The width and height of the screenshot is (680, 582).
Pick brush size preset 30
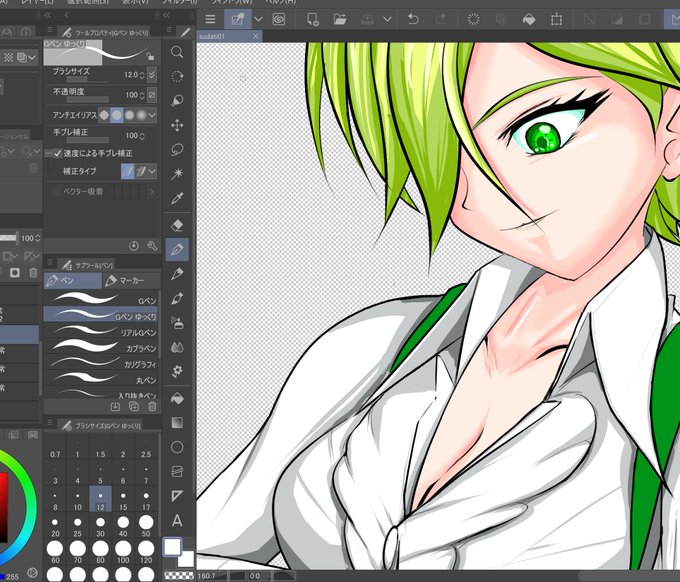click(x=100, y=526)
